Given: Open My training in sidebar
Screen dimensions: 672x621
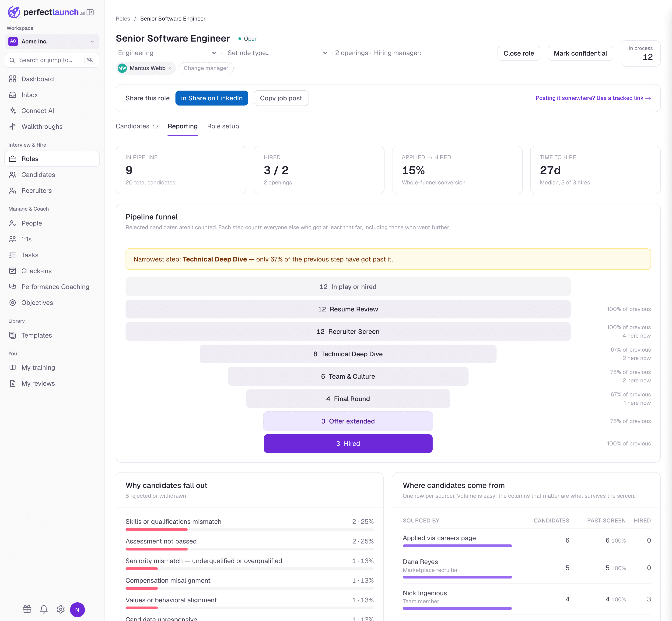Looking at the screenshot, I should [x=52, y=368].
